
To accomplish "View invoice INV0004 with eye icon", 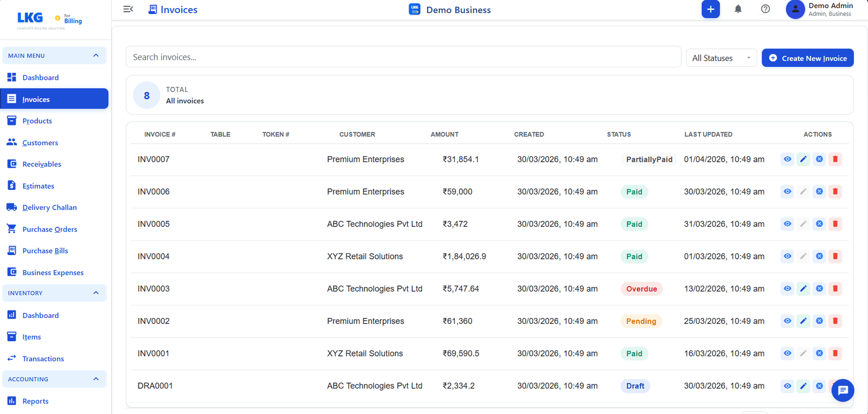I will pyautogui.click(x=787, y=256).
